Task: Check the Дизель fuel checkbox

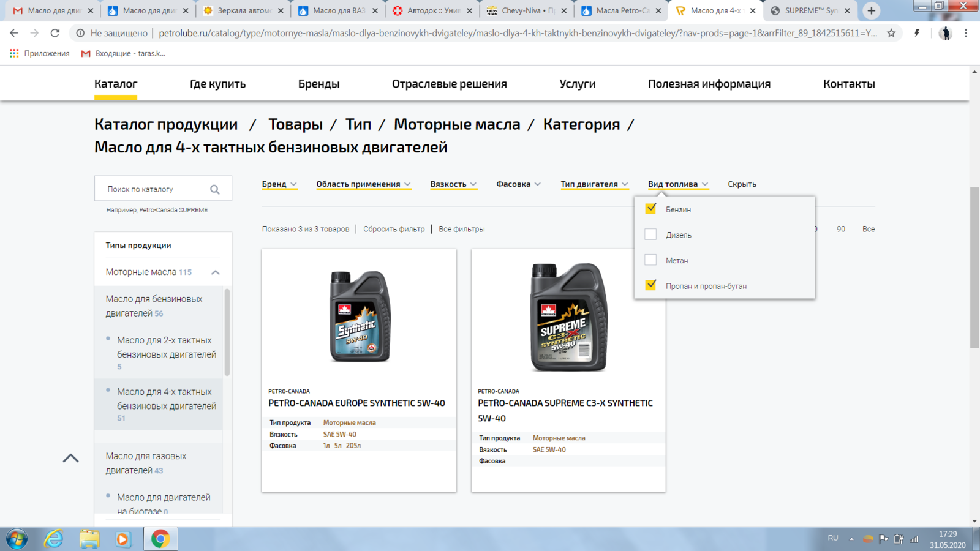Action: point(650,234)
